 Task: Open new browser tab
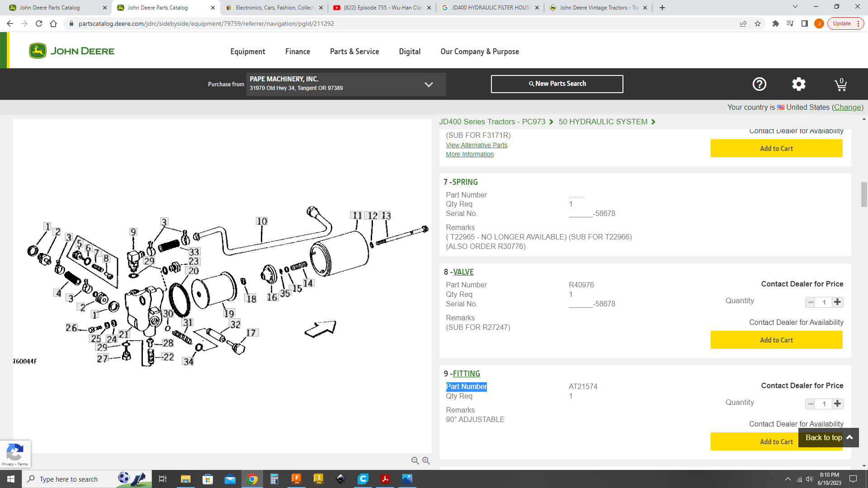[662, 8]
